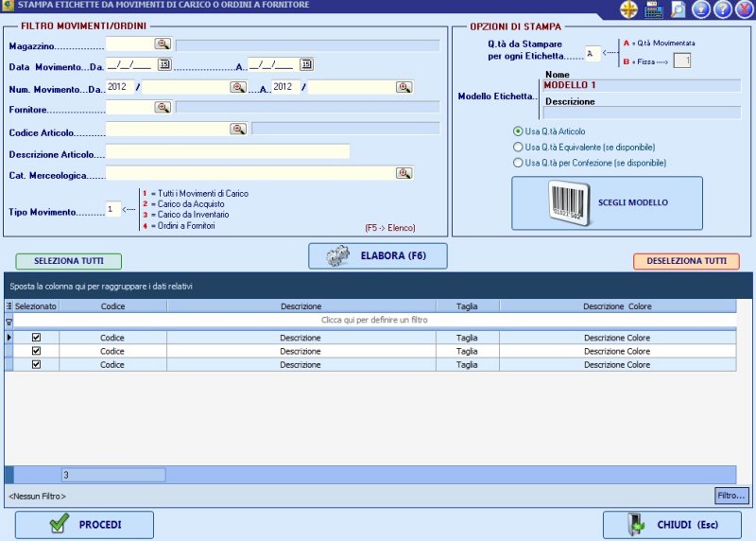Click the Codice Articolo lookup magnifier
Viewport: 756px width, 541px height.
click(238, 129)
